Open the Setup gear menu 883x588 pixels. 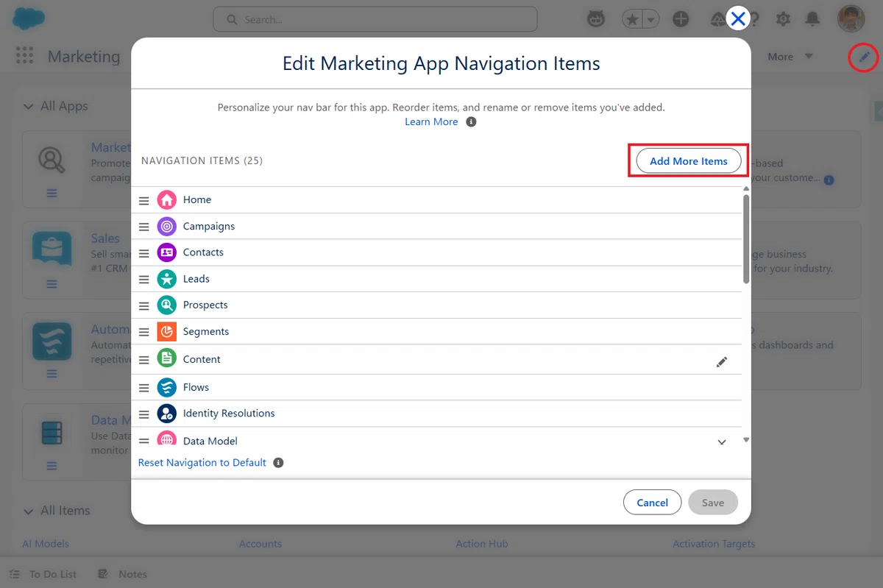pos(783,19)
